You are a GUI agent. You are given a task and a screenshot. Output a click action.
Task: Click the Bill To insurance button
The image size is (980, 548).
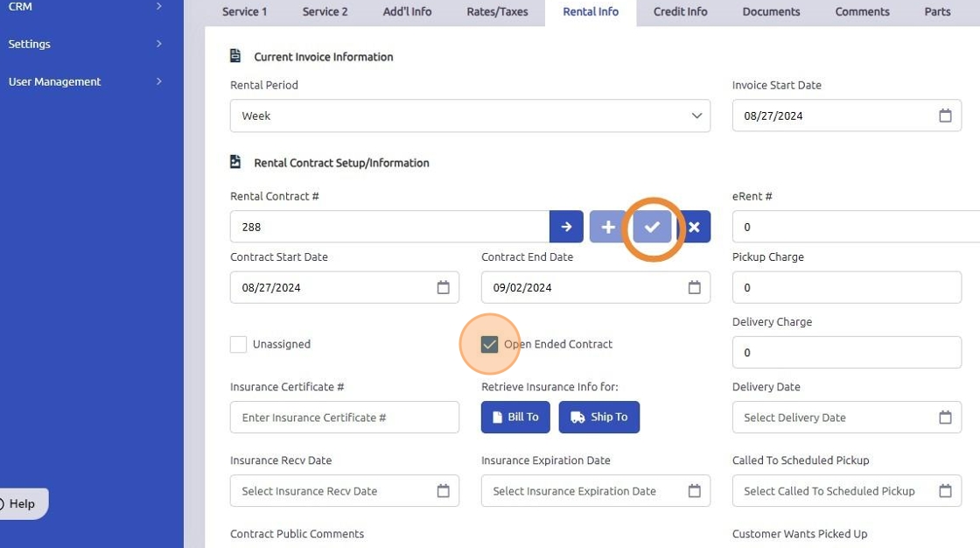pos(515,418)
